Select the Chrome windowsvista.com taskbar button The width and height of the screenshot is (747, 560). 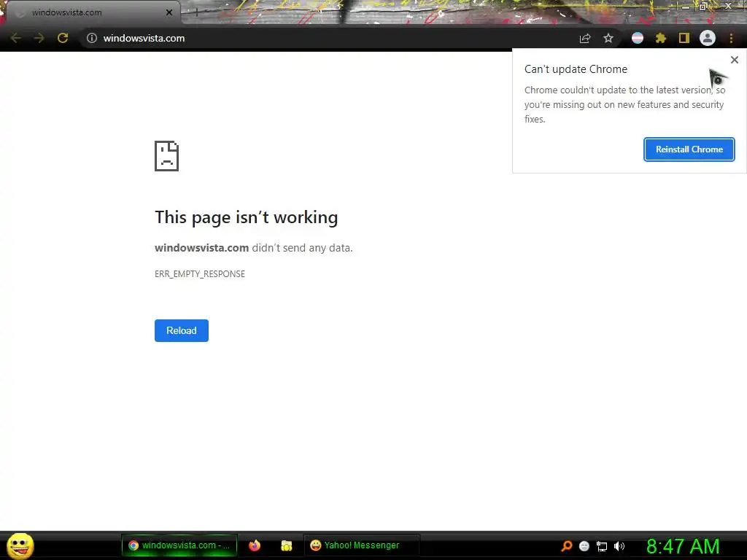click(x=179, y=545)
